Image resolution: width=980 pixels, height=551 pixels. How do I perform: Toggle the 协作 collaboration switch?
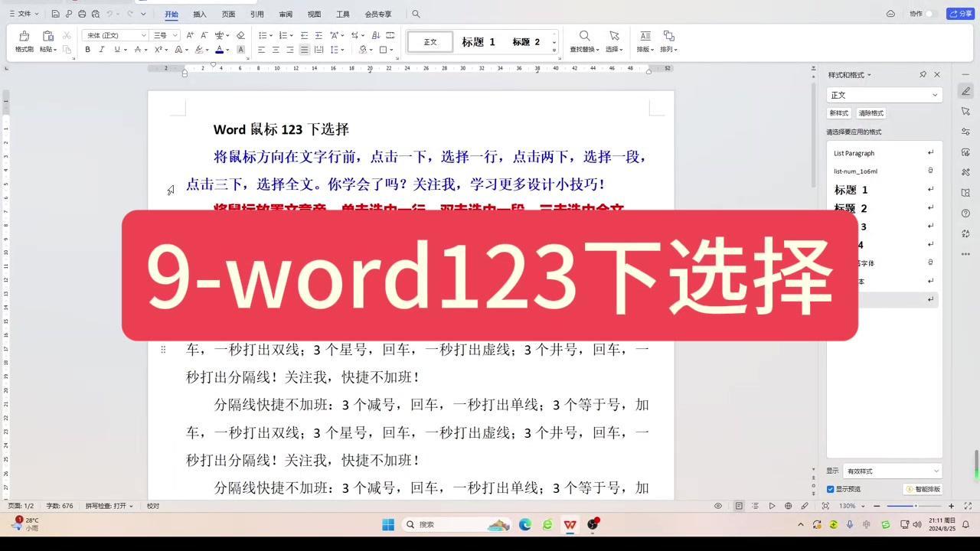[x=931, y=14]
